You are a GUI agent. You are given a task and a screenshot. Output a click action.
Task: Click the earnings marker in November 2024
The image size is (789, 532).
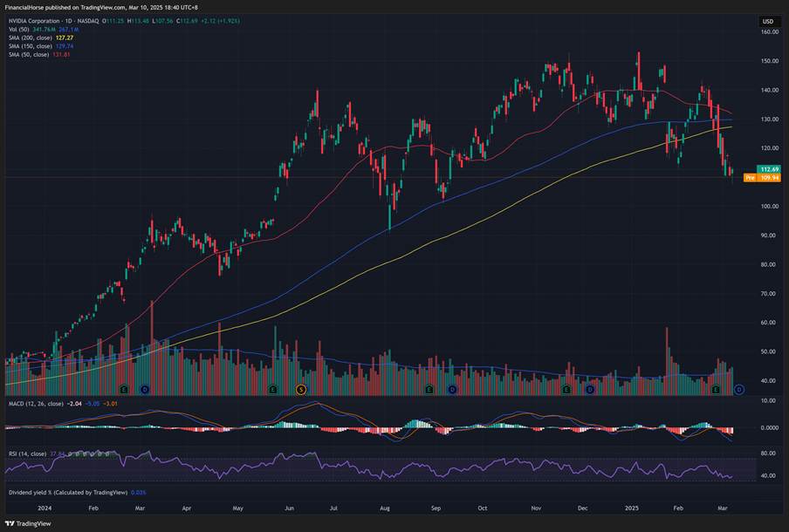(566, 389)
